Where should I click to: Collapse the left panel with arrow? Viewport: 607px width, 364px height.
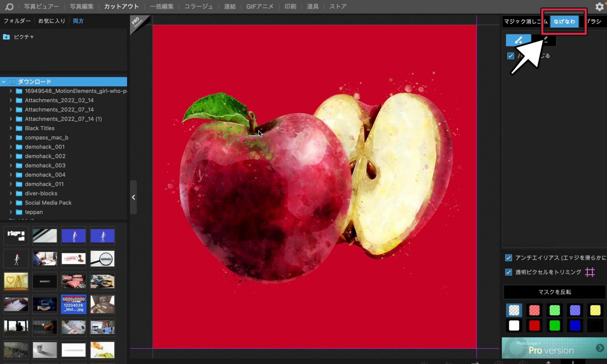coord(133,197)
